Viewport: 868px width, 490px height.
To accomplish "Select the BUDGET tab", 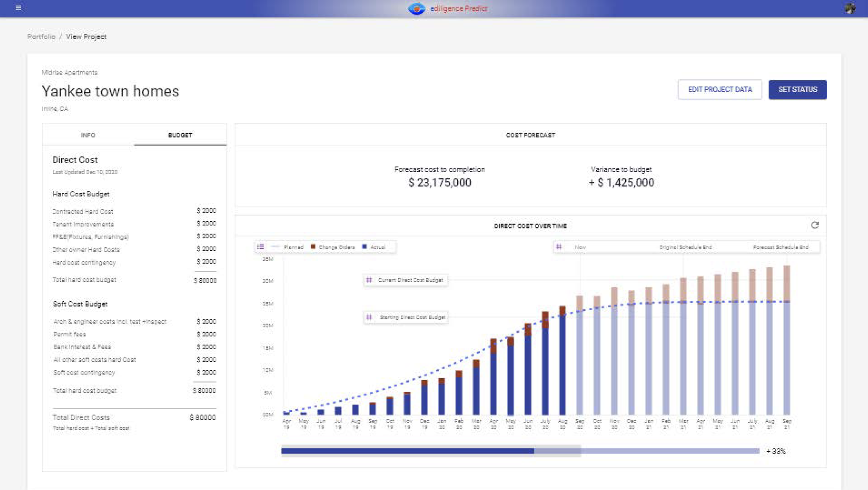I will tap(180, 135).
